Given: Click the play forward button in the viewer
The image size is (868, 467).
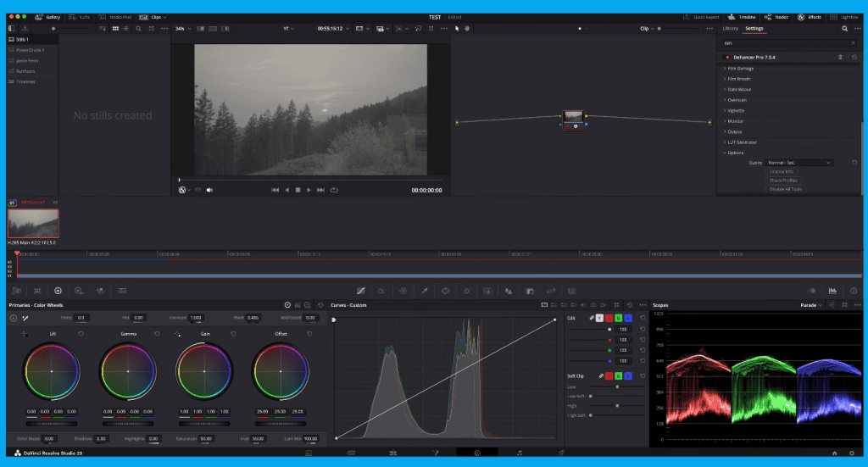Looking at the screenshot, I should [x=309, y=190].
